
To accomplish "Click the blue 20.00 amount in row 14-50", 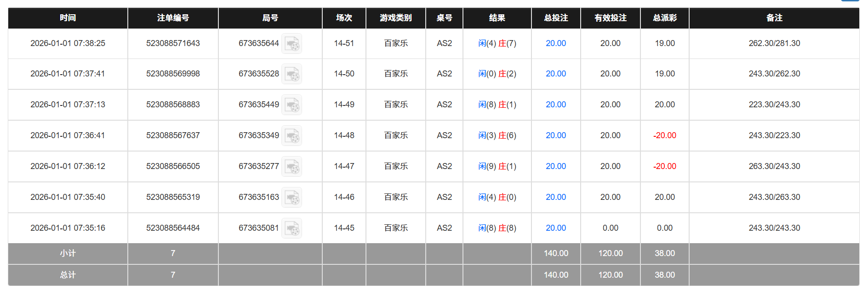I will tap(556, 74).
